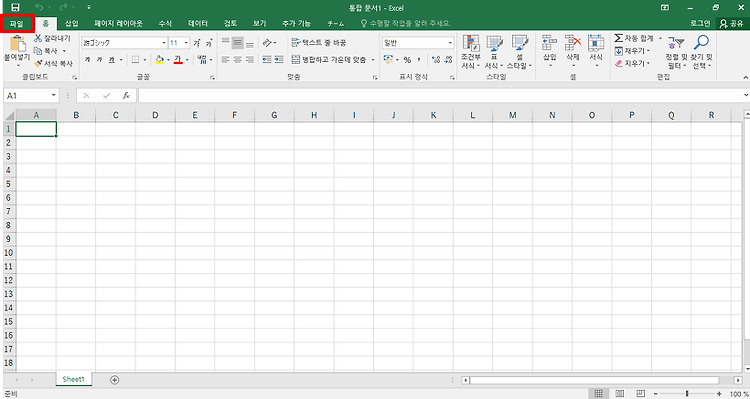
Task: Open the 붙여넣기 paste clipboard icon
Action: pyautogui.click(x=18, y=44)
